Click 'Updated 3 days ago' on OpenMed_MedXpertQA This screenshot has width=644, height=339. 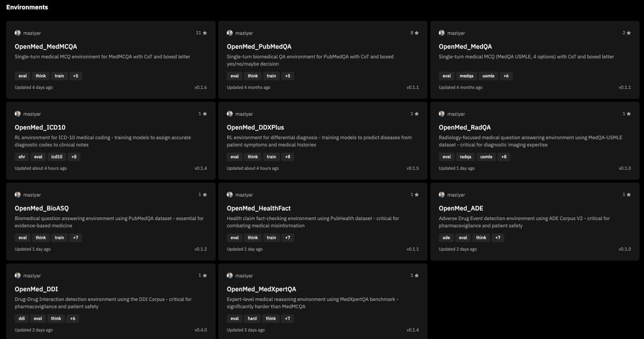click(246, 330)
